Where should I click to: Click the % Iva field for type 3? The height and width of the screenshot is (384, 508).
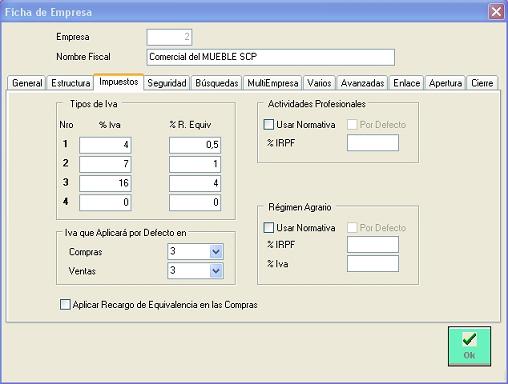pos(105,183)
